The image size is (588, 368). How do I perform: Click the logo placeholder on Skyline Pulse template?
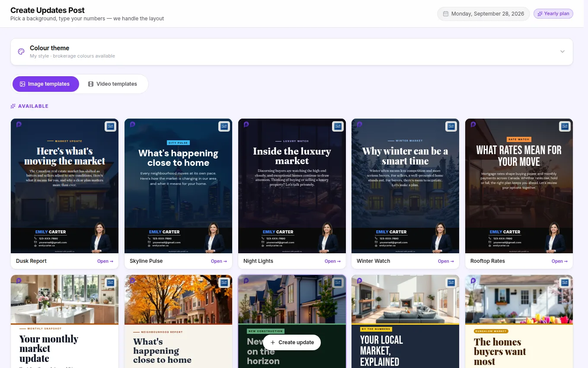click(x=224, y=126)
